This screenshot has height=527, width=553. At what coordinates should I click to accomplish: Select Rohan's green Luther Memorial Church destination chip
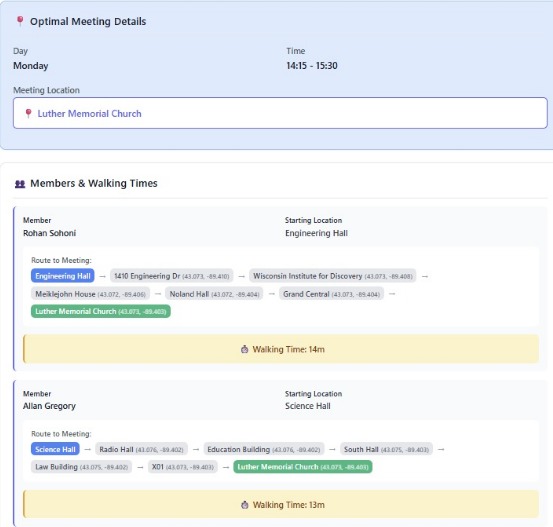click(101, 311)
